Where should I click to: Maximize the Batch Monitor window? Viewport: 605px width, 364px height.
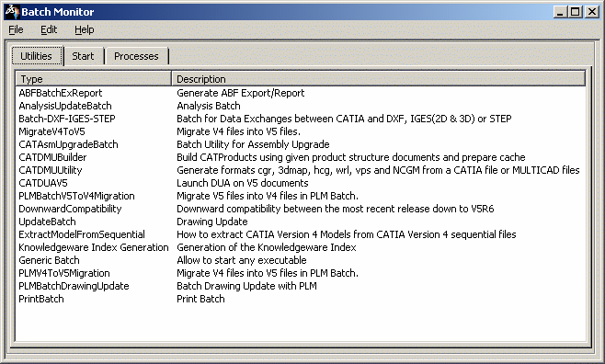pyautogui.click(x=576, y=12)
